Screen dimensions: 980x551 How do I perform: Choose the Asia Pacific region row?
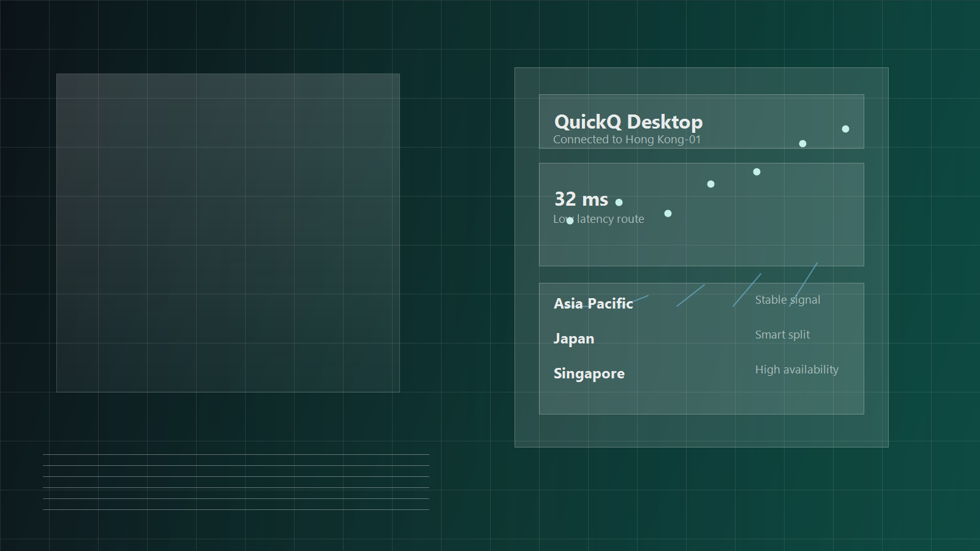tap(593, 304)
